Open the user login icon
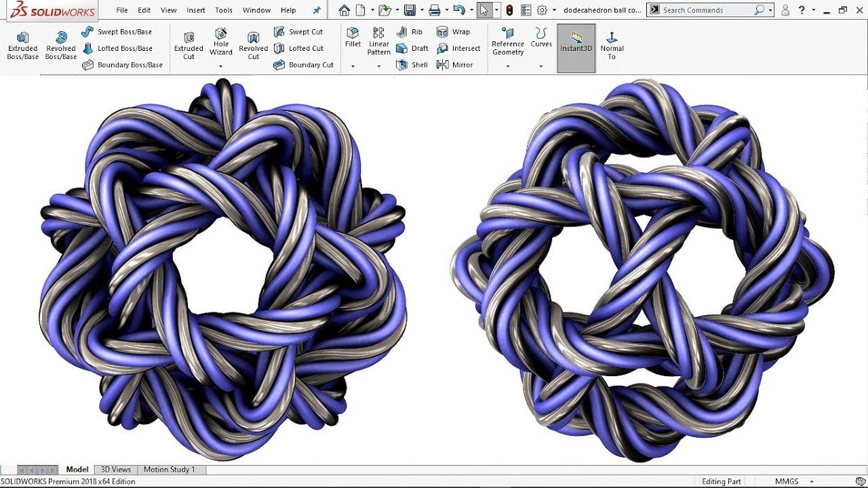 785,10
